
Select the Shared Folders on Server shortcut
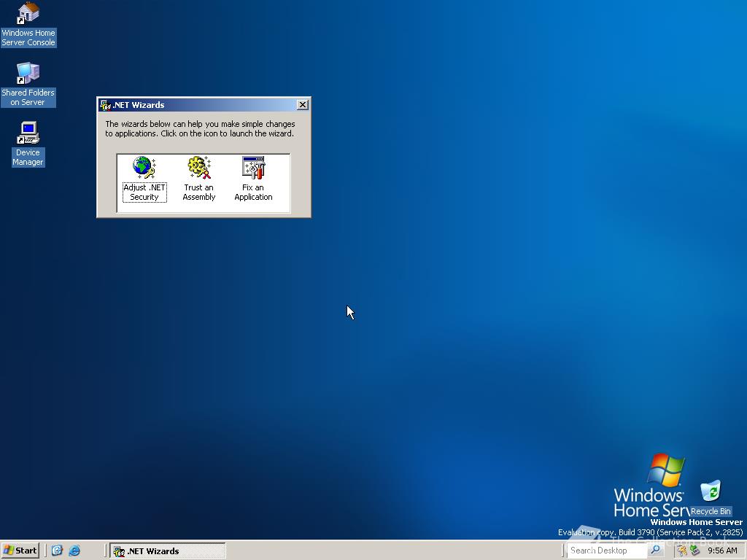pos(28,85)
